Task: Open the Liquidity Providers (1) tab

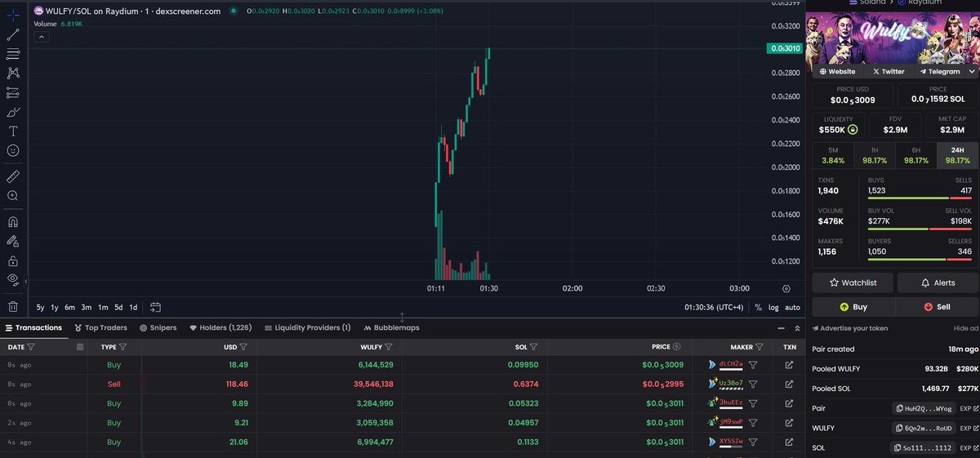Action: point(308,327)
